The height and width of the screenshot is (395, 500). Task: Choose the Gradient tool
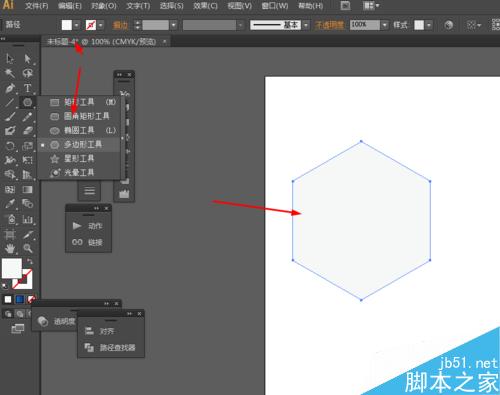coord(28,190)
